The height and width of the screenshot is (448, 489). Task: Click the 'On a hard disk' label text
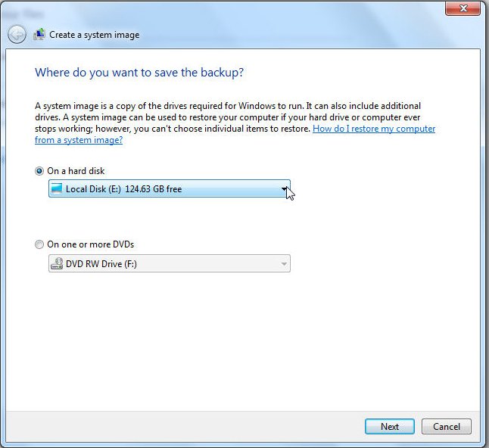coord(76,171)
